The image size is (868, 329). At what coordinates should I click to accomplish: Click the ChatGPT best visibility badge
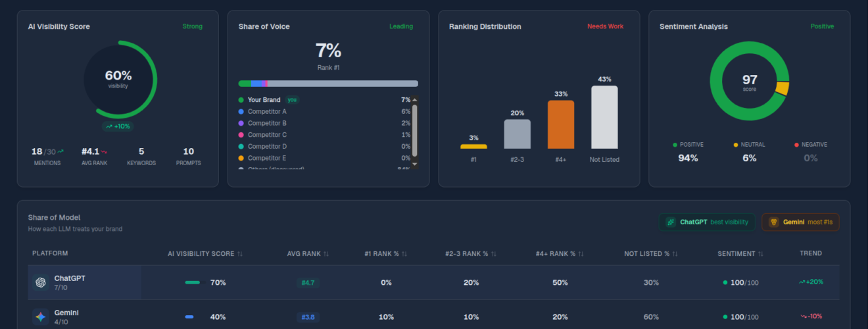coord(707,222)
